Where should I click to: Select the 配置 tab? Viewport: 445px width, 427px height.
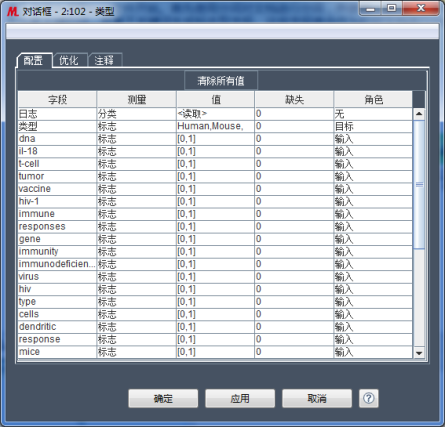[34, 60]
